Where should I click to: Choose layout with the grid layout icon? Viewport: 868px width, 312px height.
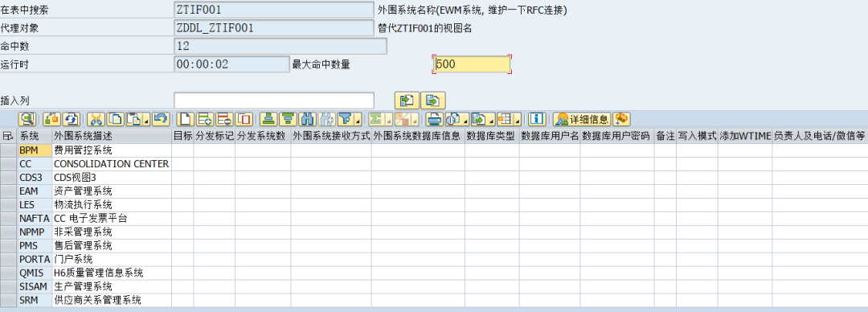pos(504,119)
